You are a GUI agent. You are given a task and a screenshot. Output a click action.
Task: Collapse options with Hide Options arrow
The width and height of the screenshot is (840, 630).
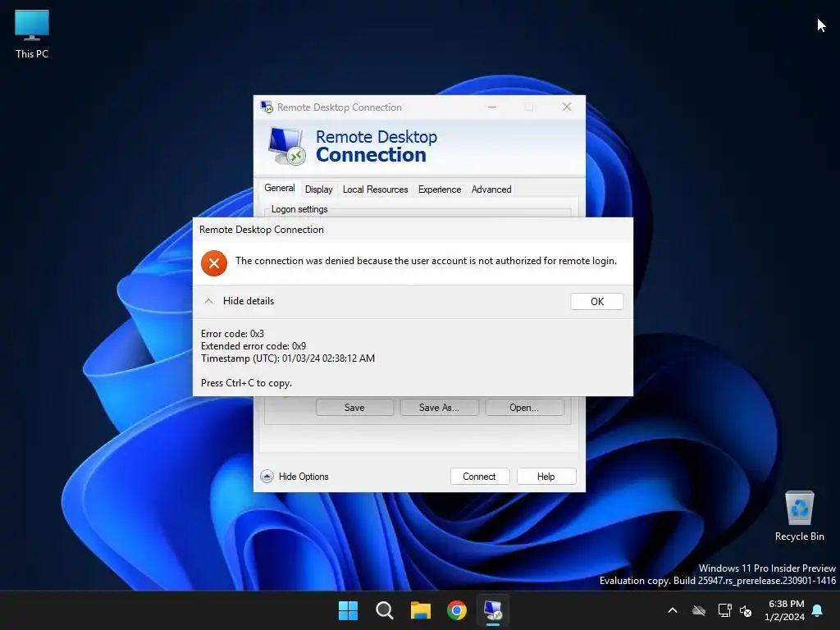(x=267, y=477)
